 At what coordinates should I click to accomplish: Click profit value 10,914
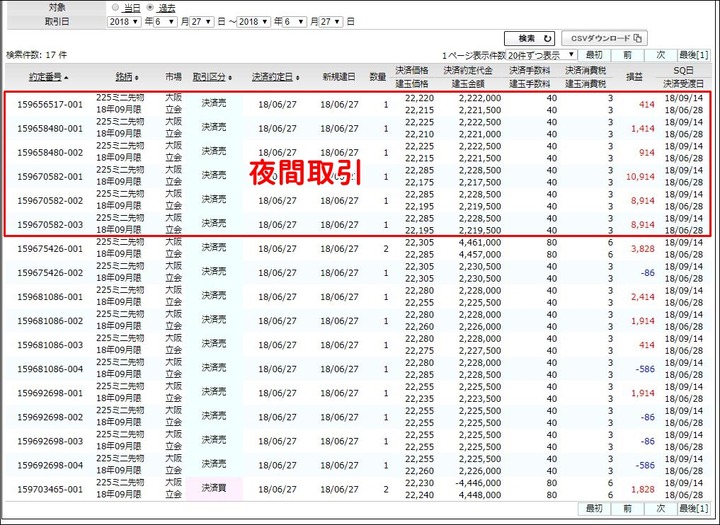coord(640,176)
